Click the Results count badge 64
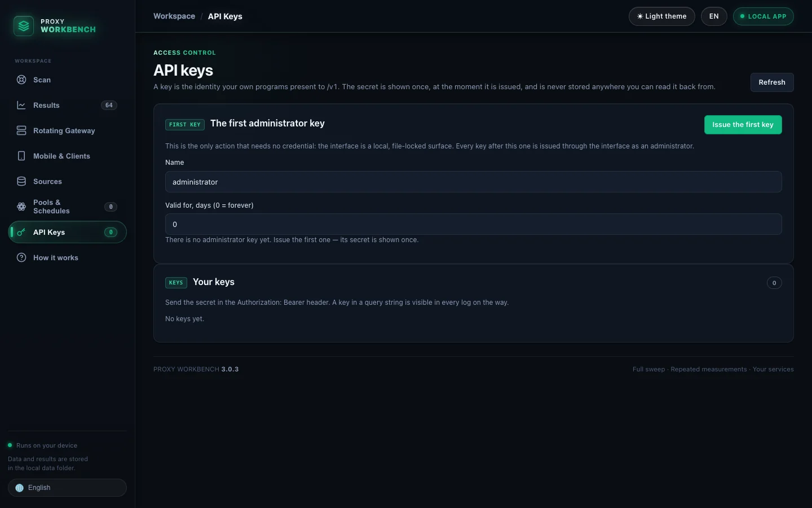Image resolution: width=812 pixels, height=508 pixels. tap(109, 105)
